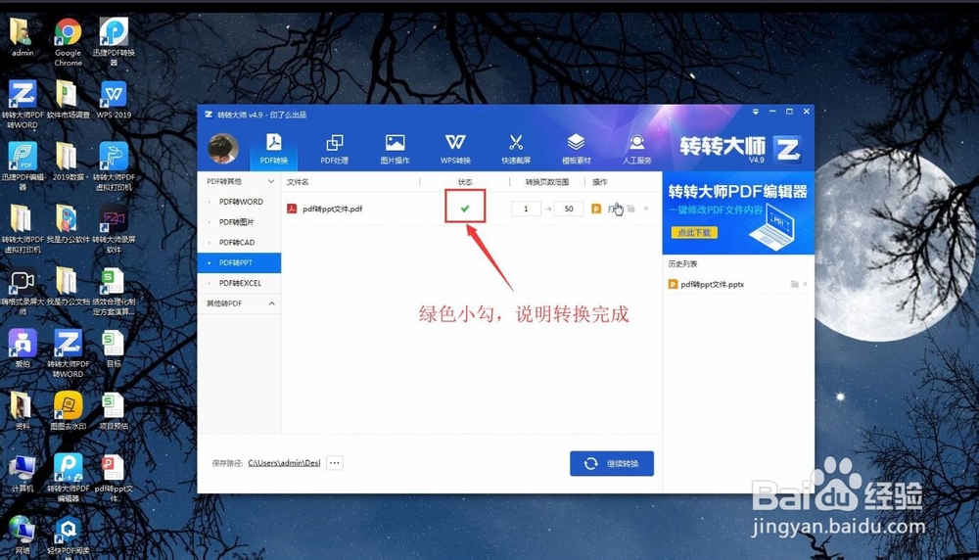Click the 操作 column header

pos(600,182)
